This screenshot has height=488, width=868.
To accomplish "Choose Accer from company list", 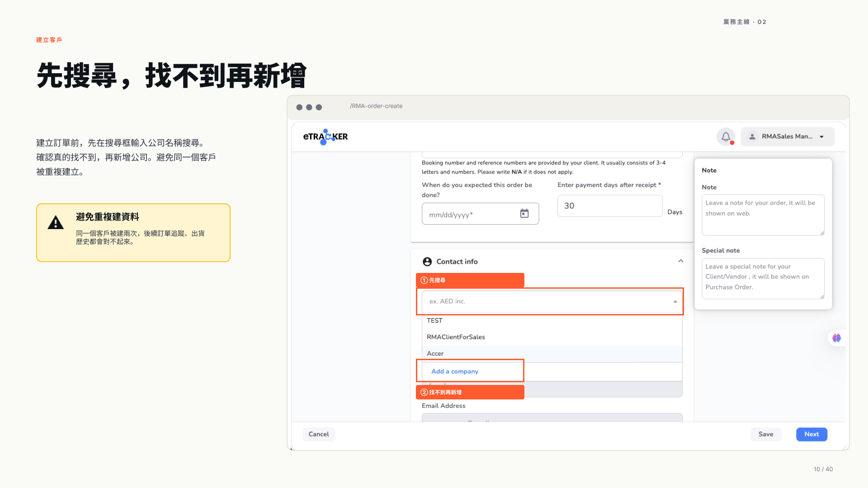I will (552, 353).
